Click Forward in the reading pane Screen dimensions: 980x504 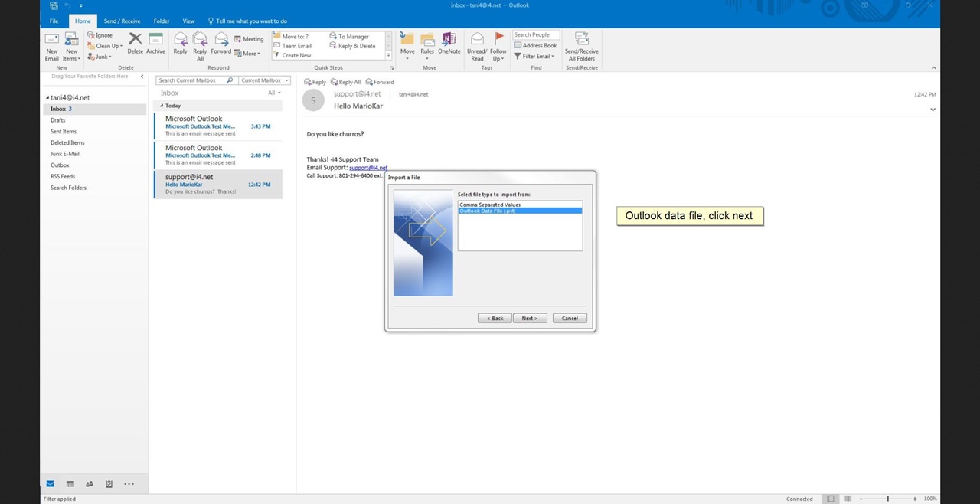click(x=380, y=82)
